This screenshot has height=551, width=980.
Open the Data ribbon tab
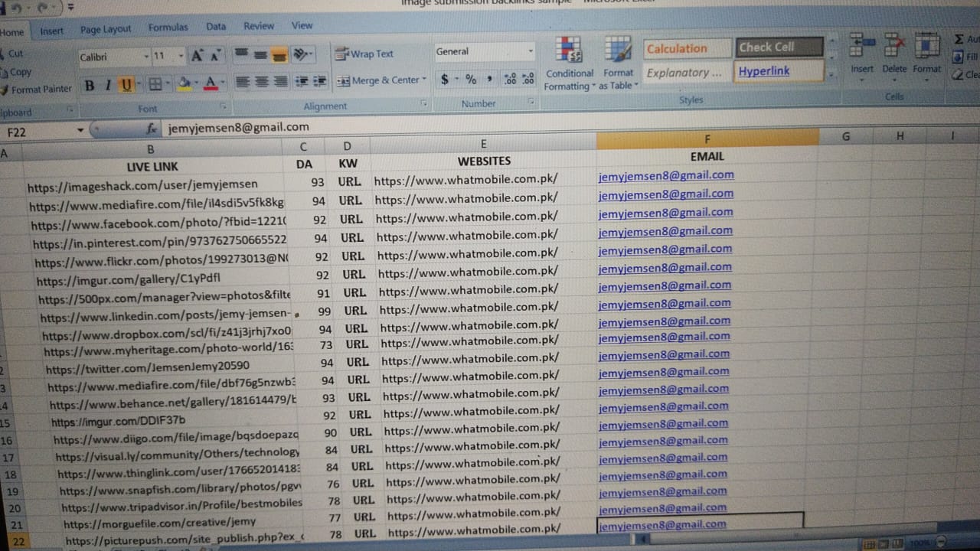tap(216, 26)
